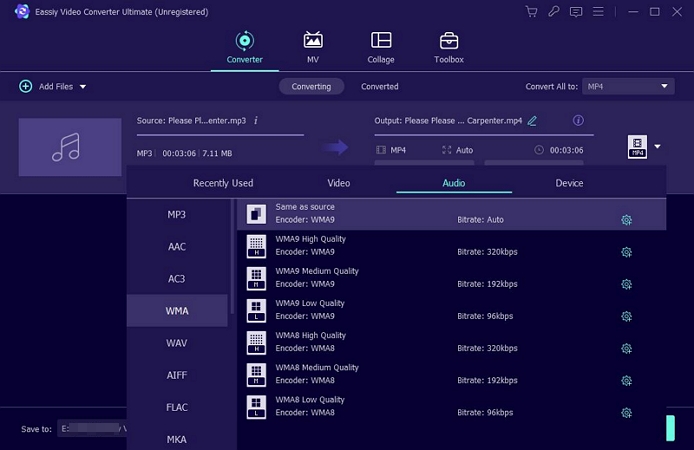Click the WMA8 Low Quality preset icon

256,407
